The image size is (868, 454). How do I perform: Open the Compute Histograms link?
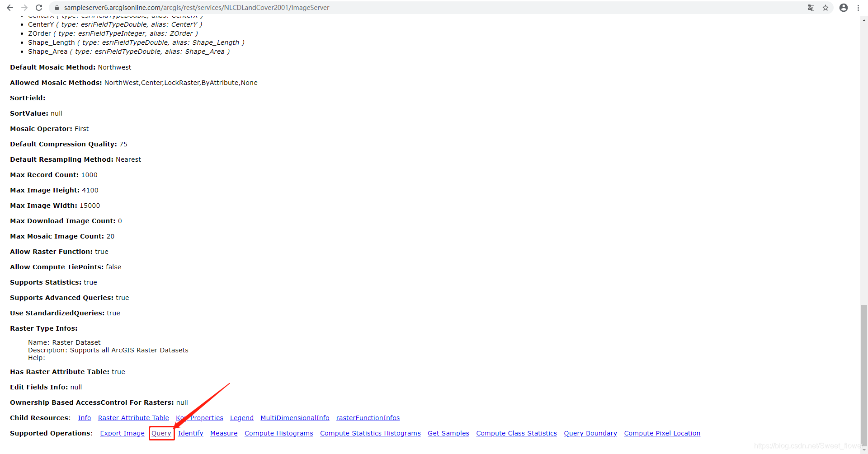(279, 433)
